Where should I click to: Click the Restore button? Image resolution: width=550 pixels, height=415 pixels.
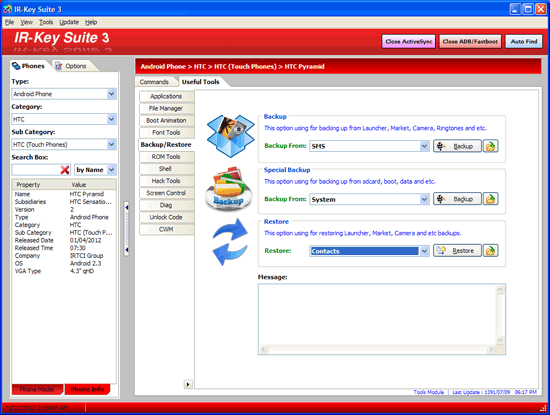click(457, 250)
